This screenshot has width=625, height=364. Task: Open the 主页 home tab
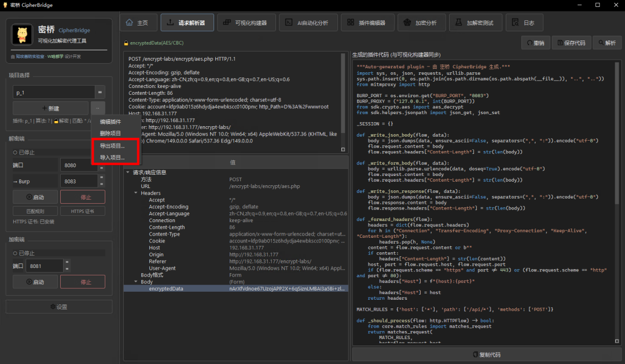138,23
